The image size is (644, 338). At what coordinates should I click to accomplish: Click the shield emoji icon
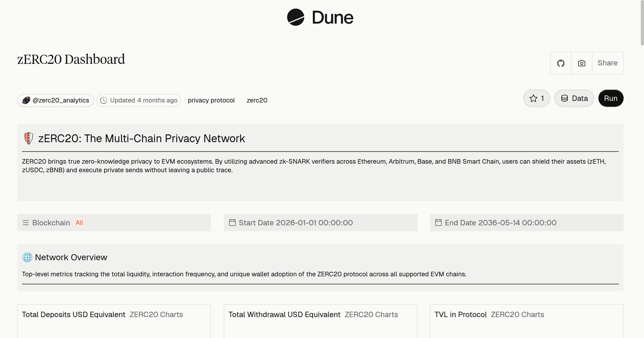coord(28,138)
